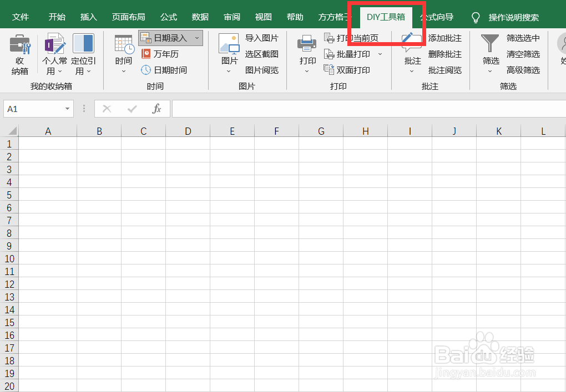Open the 万年历 calendar tool

160,54
